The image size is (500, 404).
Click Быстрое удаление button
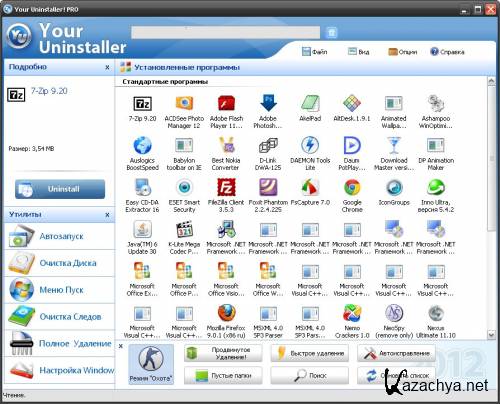click(310, 353)
